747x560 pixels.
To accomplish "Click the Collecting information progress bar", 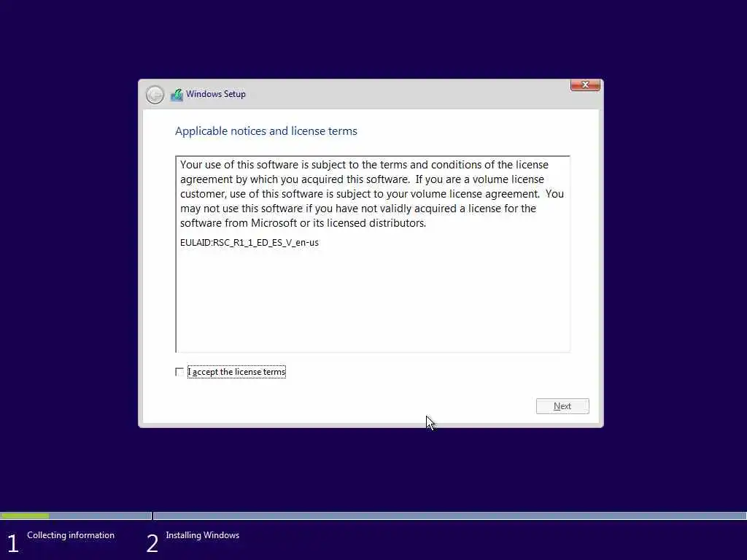I will pos(76,516).
